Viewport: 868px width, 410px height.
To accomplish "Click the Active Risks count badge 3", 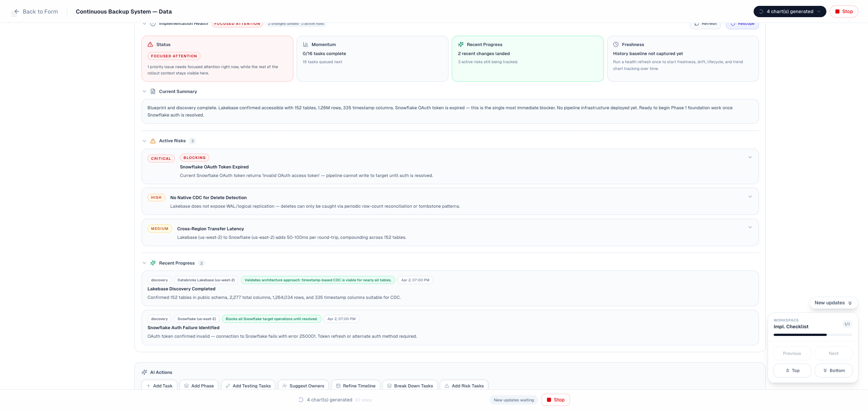I will click(193, 141).
